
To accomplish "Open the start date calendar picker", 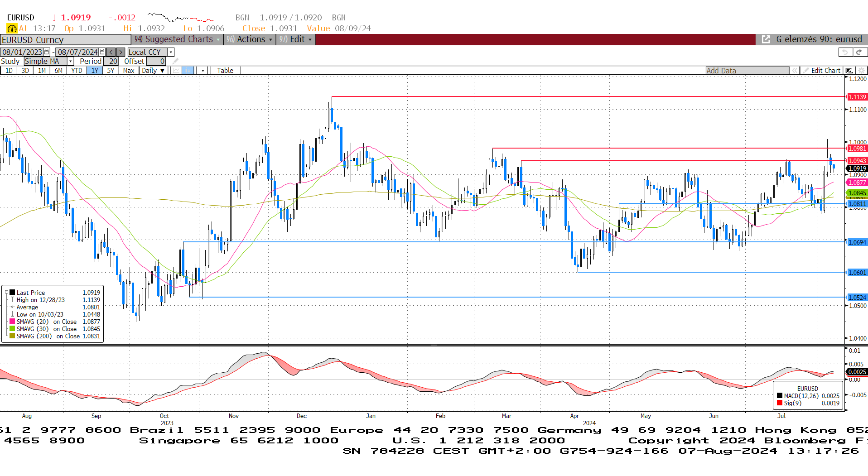I will tap(47, 52).
